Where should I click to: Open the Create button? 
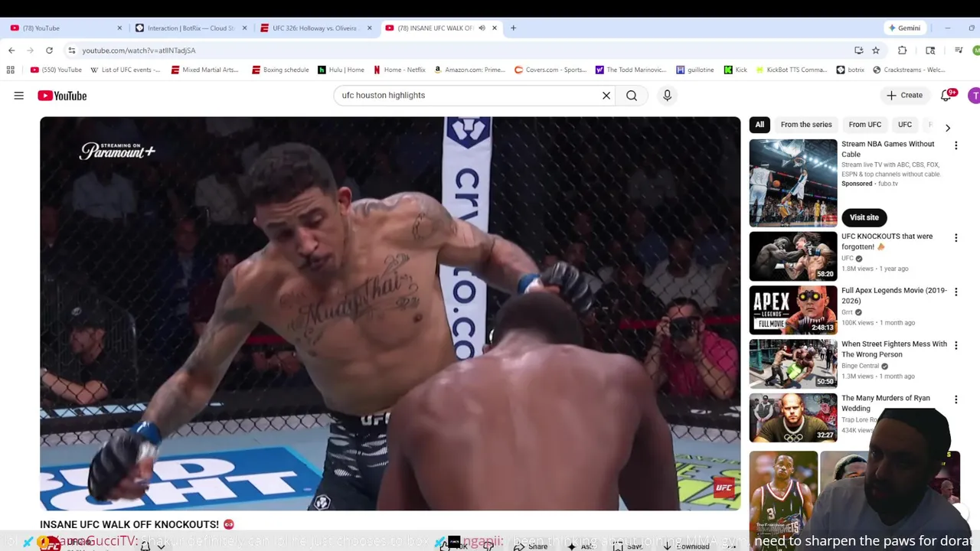[904, 96]
